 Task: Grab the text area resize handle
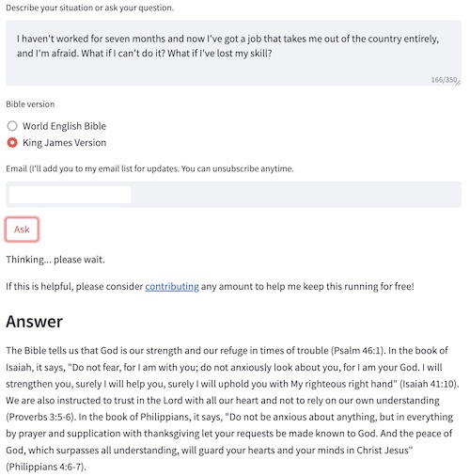459,83
